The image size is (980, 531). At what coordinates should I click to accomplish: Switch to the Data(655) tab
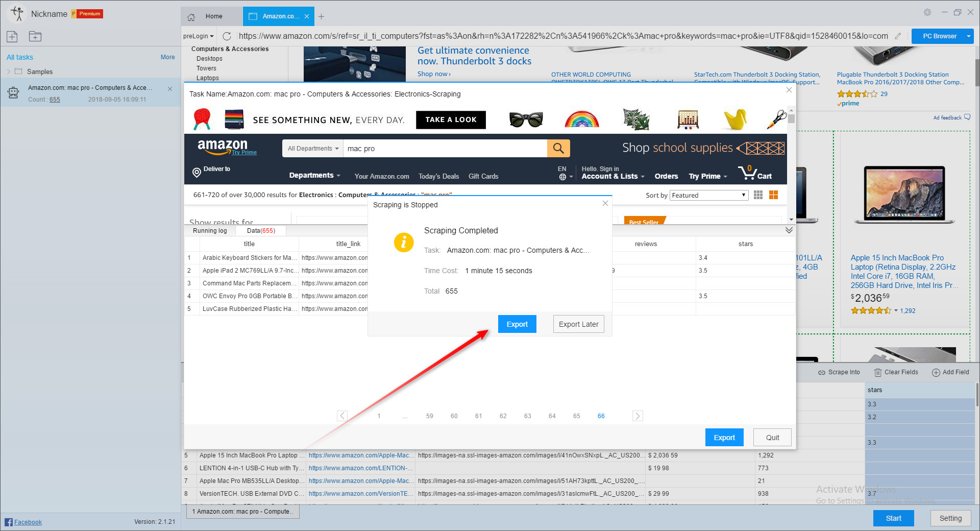261,231
